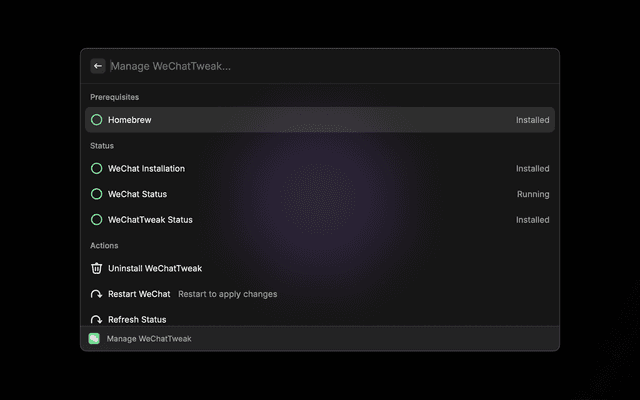
Task: Click the Restart WeChat arrow icon
Action: 97,294
